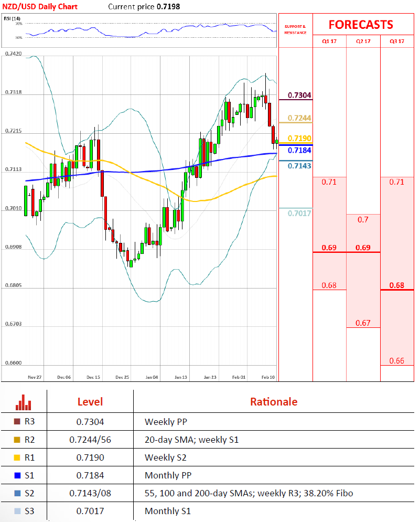Click the 'Jan 13' date axis label
Image resolution: width=420 pixels, height=522 pixels.
[181, 377]
